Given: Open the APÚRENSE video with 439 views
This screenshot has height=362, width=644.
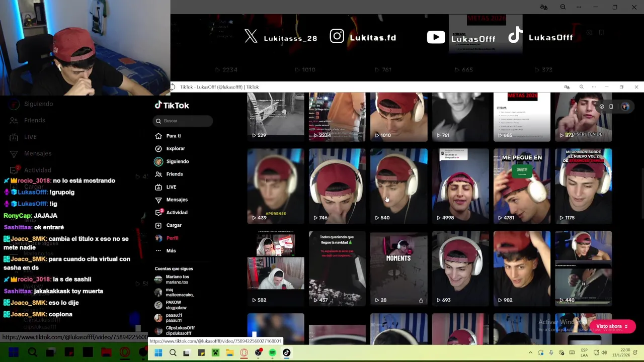Looking at the screenshot, I should pyautogui.click(x=276, y=186).
